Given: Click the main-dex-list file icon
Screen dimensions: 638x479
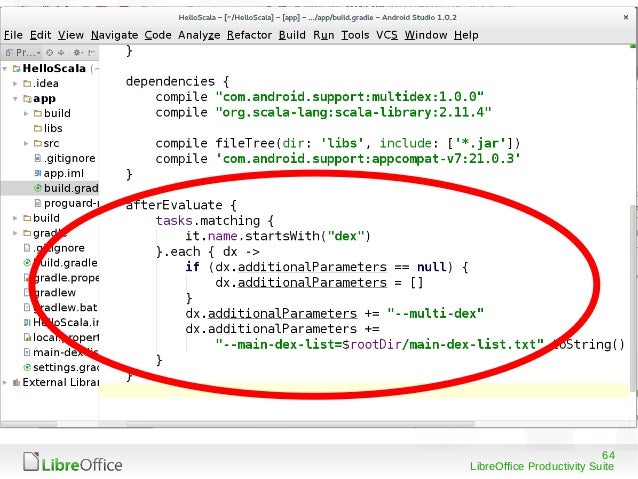Looking at the screenshot, I should click(x=27, y=352).
